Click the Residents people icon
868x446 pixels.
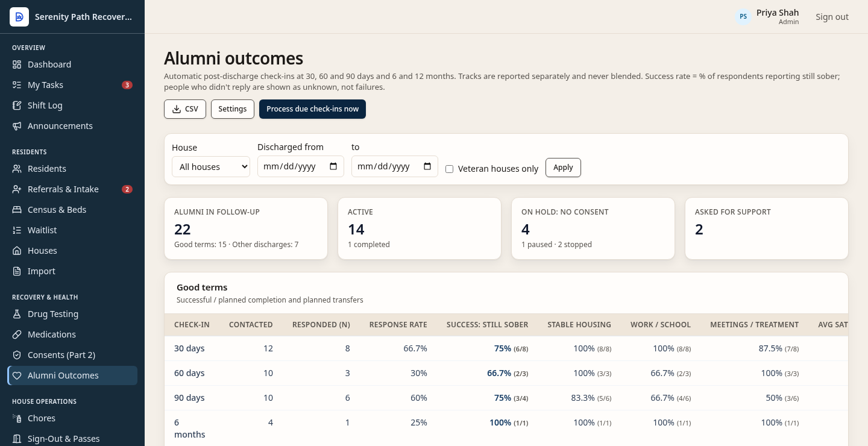(17, 169)
